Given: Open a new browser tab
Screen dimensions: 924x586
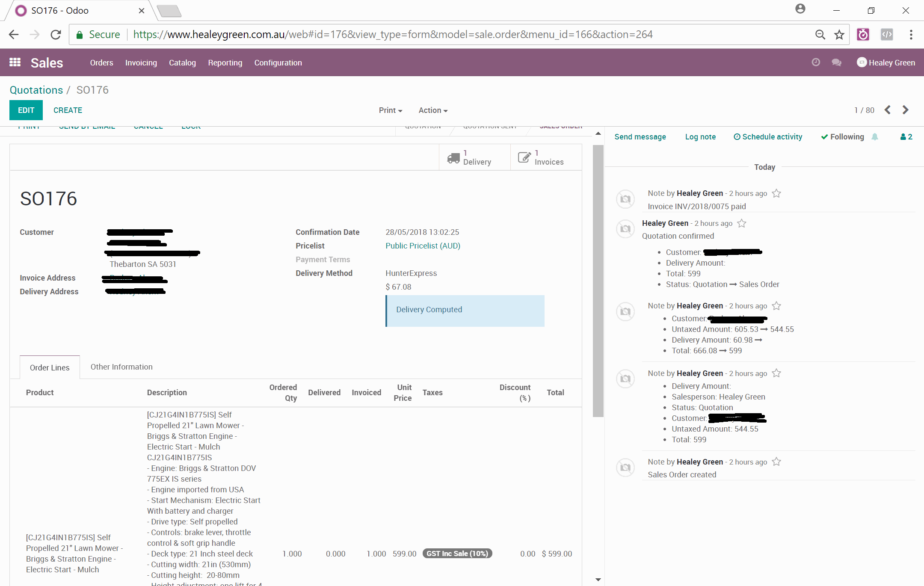Looking at the screenshot, I should point(169,11).
